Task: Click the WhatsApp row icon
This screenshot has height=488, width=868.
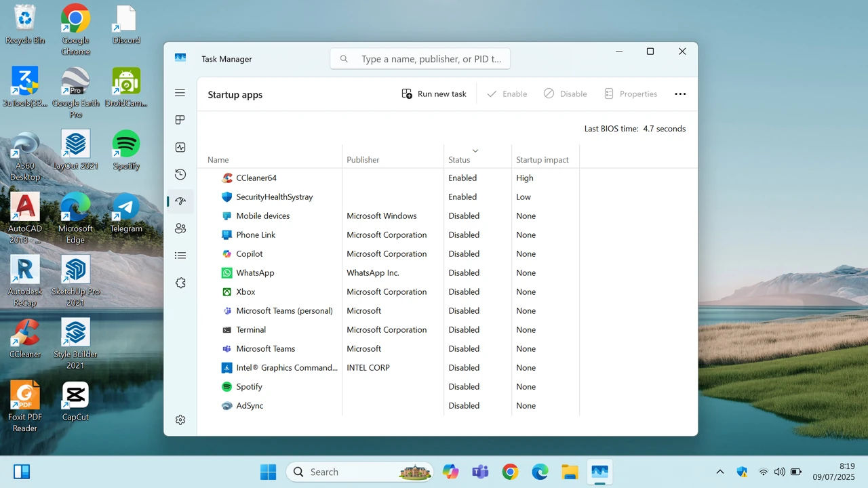Action: pyautogui.click(x=227, y=273)
